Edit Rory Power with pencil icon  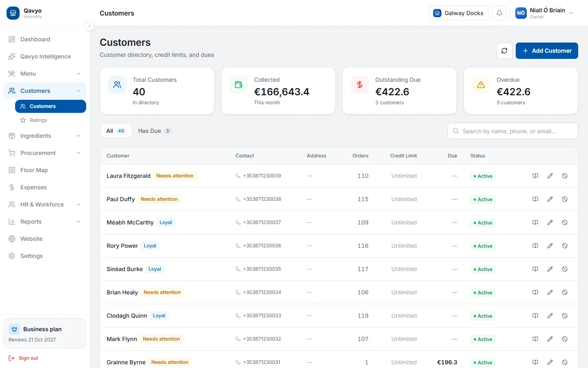(550, 246)
